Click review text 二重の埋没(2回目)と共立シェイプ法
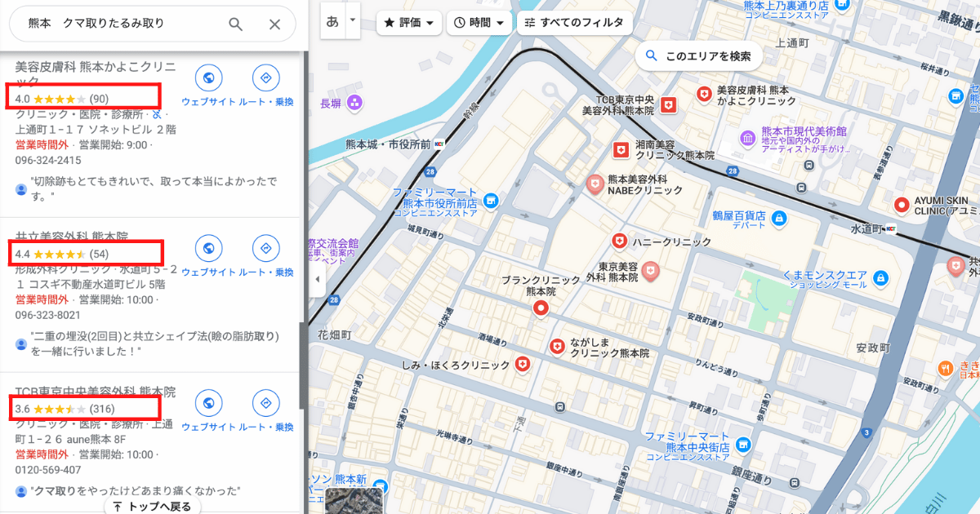This screenshot has width=980, height=514. [154, 343]
